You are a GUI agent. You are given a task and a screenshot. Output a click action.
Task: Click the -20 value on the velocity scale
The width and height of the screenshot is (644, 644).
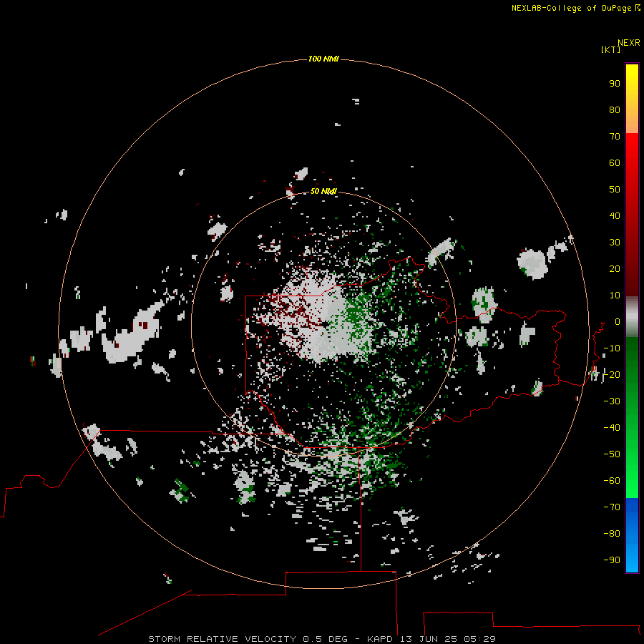tap(612, 374)
